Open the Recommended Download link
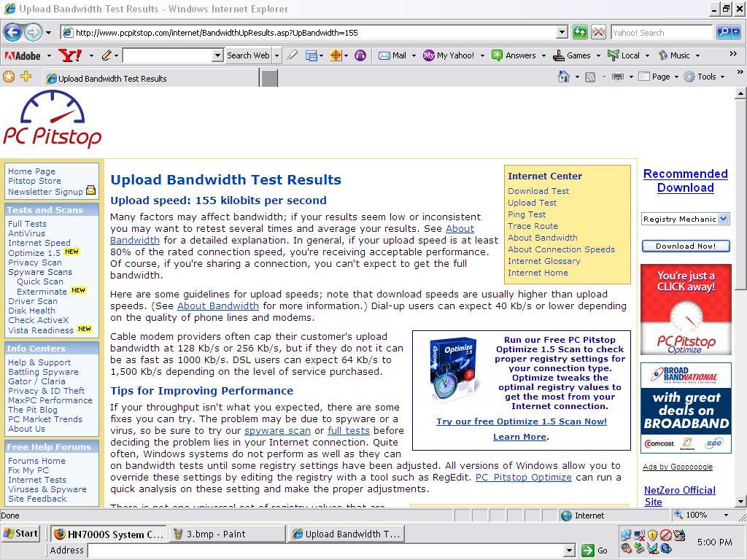Viewport: 747px width, 560px height. coord(686,181)
